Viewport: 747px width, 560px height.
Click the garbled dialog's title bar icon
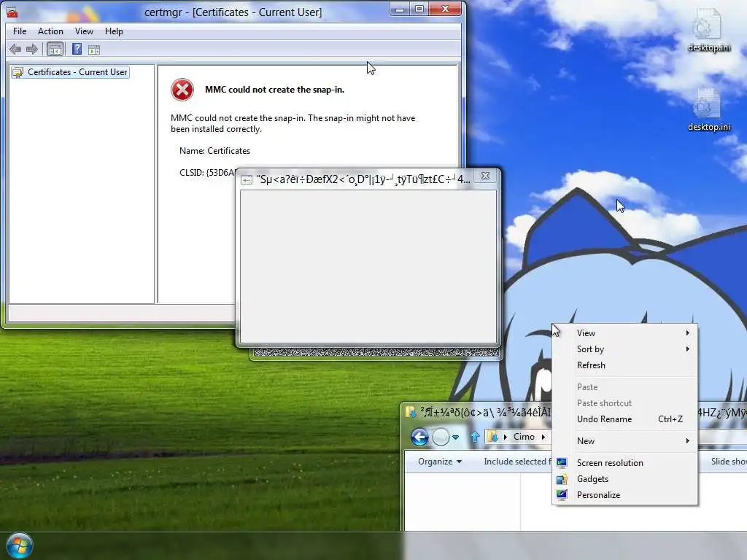[x=247, y=179]
